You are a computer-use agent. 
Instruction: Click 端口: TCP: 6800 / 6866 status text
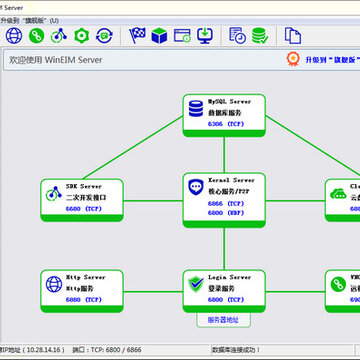coord(107,350)
